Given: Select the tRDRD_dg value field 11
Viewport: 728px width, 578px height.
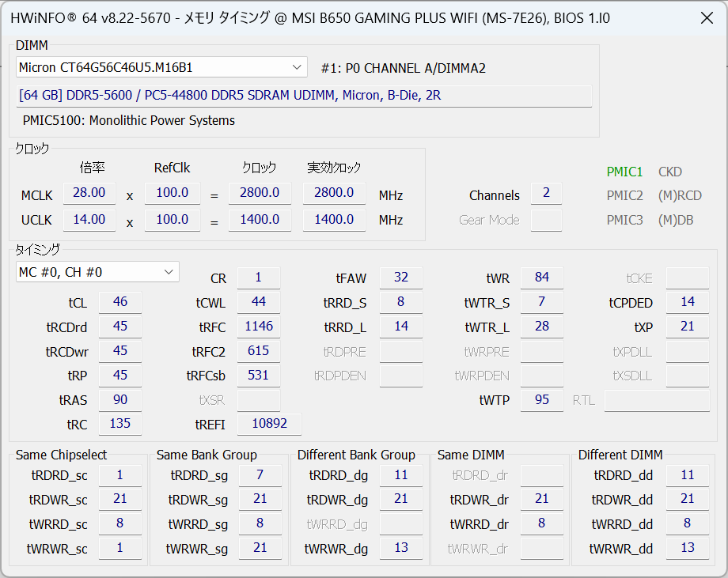Looking at the screenshot, I should 401,475.
